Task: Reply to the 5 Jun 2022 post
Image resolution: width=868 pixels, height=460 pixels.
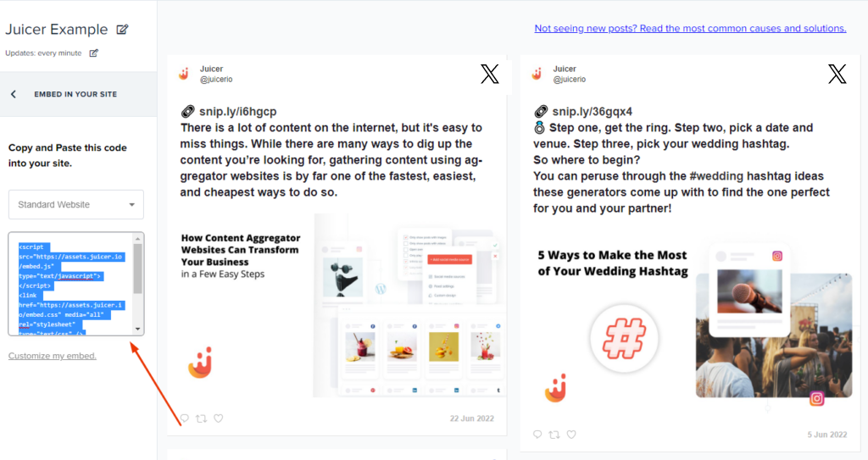Action: pyautogui.click(x=537, y=435)
